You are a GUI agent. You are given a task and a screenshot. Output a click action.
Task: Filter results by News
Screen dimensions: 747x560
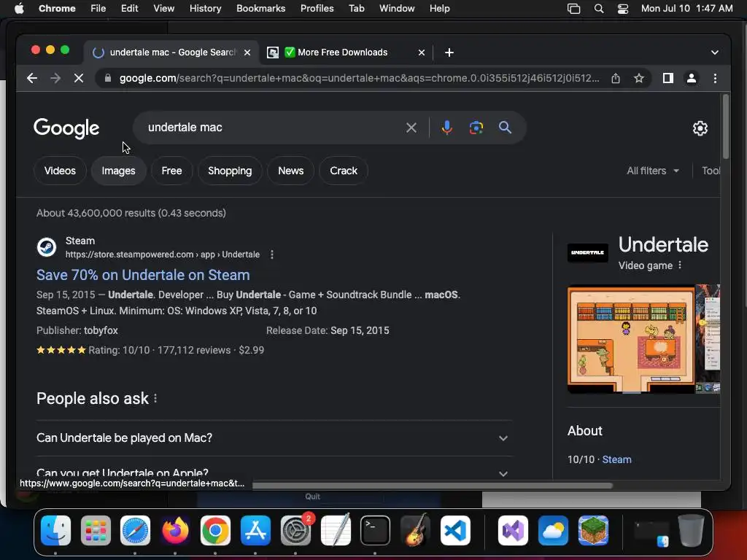click(290, 171)
